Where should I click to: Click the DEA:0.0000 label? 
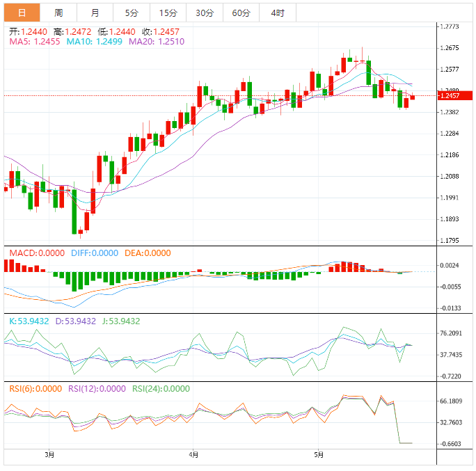148,253
